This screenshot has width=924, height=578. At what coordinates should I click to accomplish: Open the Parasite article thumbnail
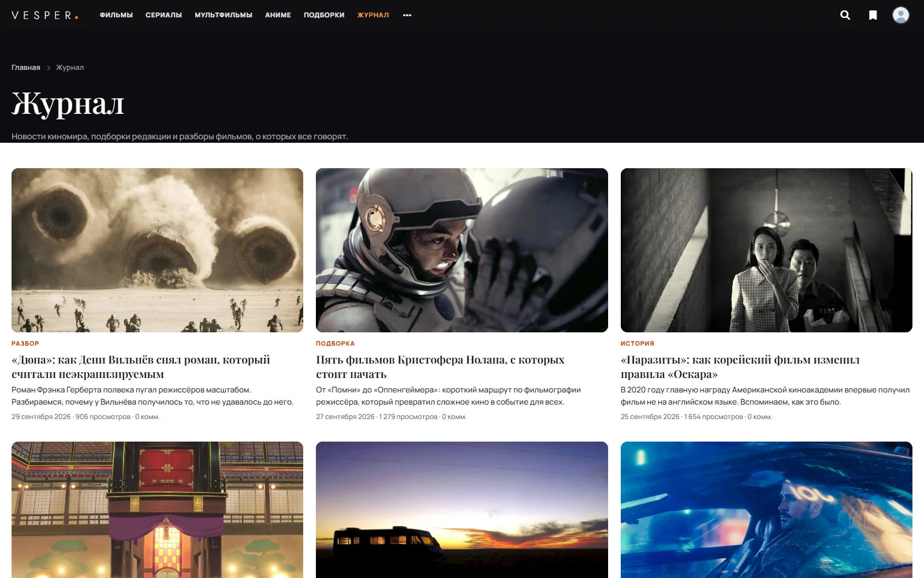coord(766,250)
